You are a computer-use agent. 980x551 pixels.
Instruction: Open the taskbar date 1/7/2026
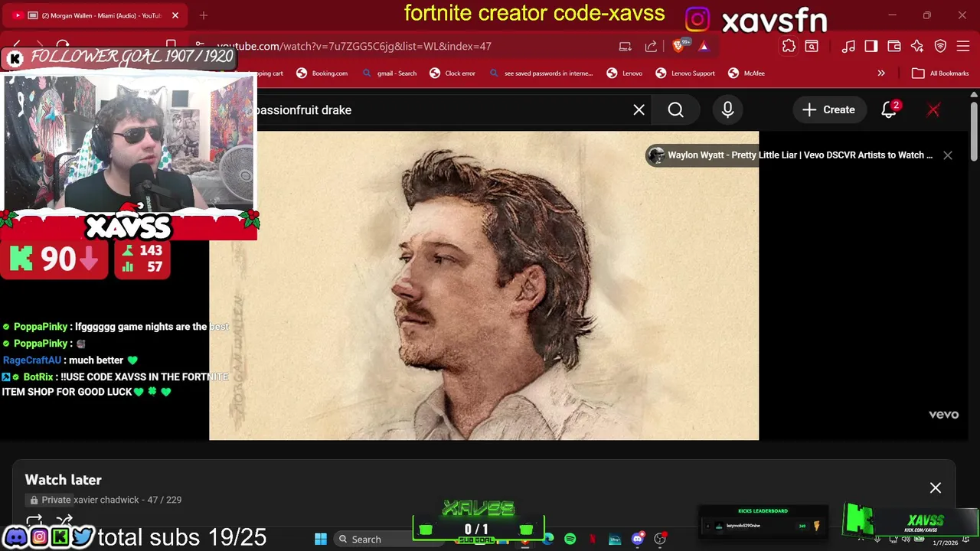pos(946,543)
